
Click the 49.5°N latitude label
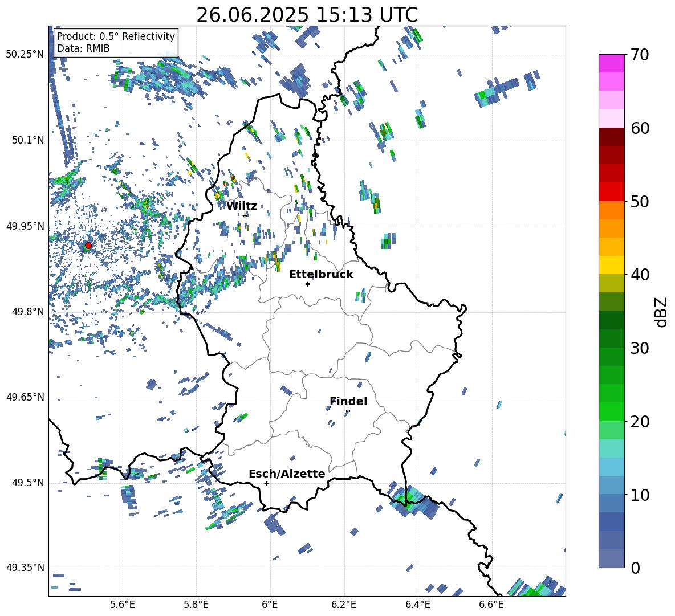pos(28,483)
